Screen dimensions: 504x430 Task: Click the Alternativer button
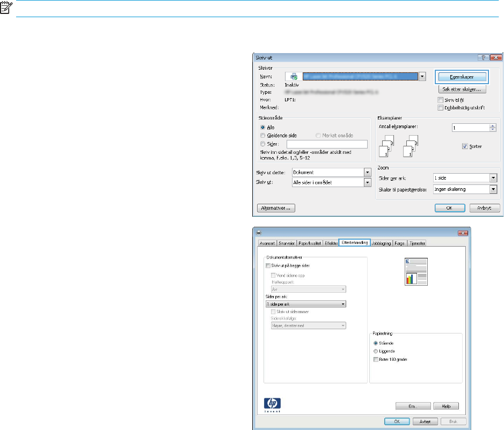click(x=276, y=207)
